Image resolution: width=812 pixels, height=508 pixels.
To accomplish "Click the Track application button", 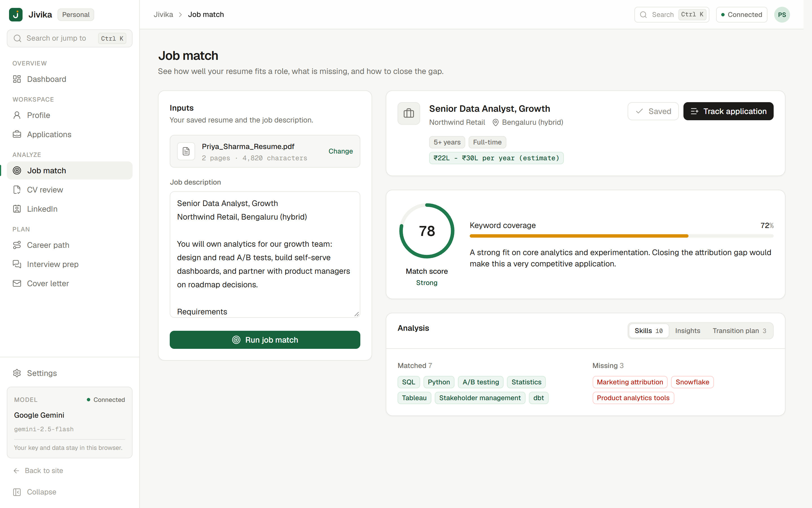I will [729, 111].
